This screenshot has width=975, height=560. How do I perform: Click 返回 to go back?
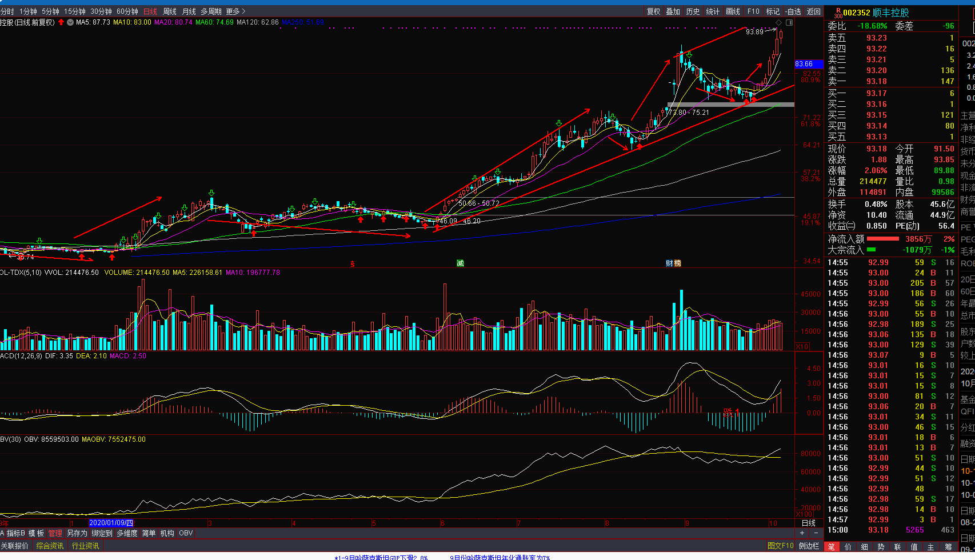coord(814,11)
